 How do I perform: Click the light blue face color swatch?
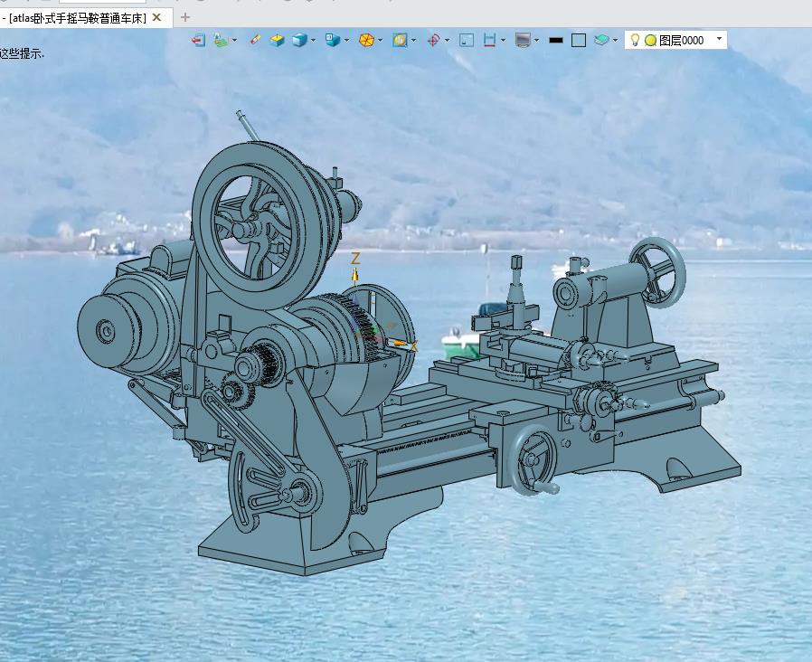(x=579, y=41)
